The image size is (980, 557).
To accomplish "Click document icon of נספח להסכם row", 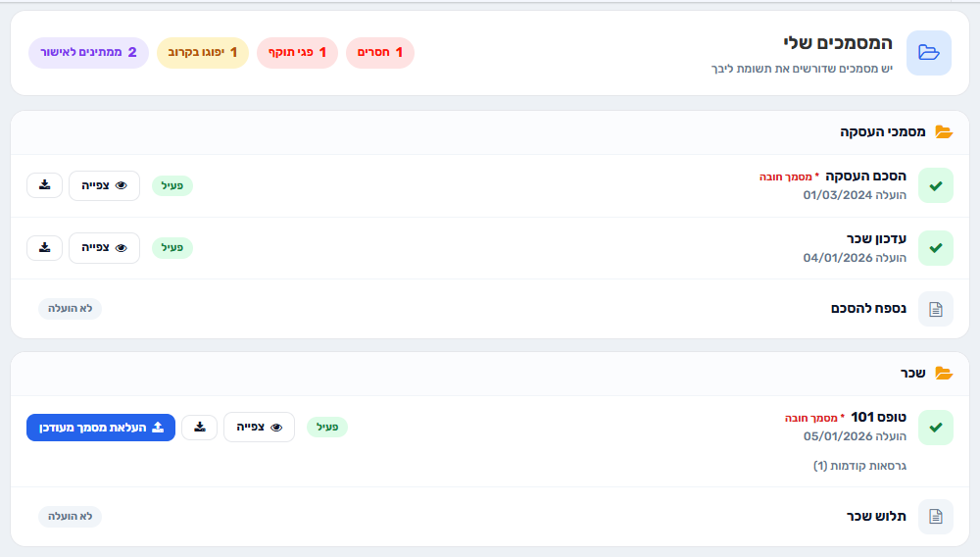I will 936,309.
